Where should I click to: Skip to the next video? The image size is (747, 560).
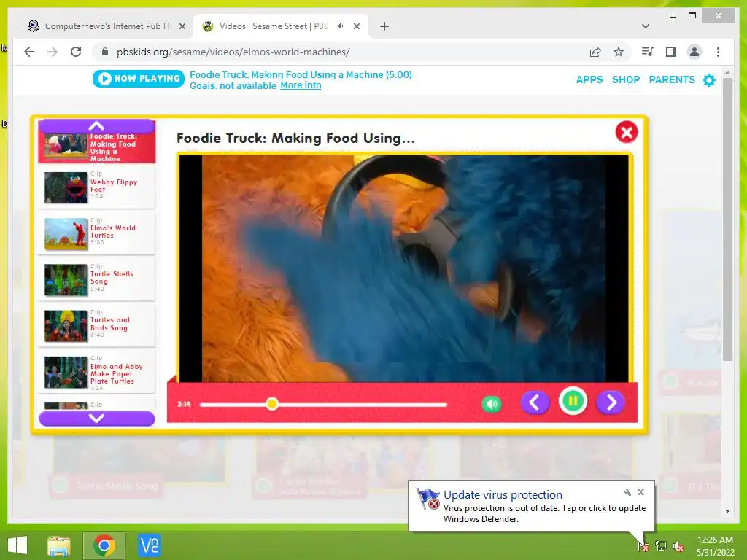(611, 402)
